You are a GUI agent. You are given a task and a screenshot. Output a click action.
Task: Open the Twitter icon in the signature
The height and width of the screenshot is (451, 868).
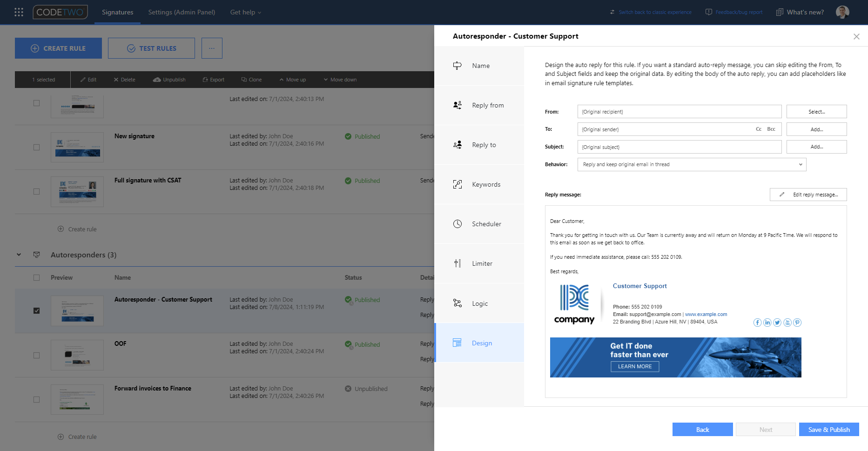coord(777,322)
